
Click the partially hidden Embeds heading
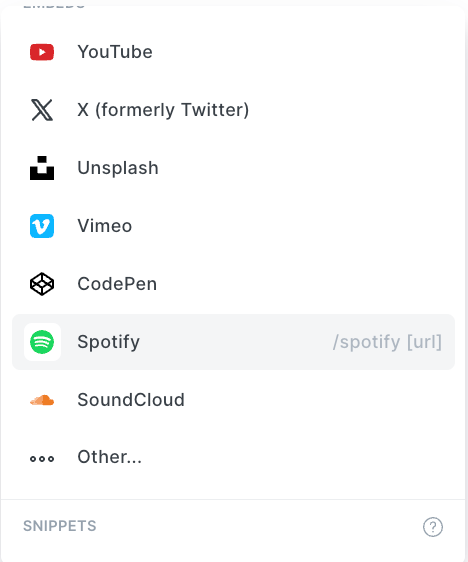(x=54, y=5)
